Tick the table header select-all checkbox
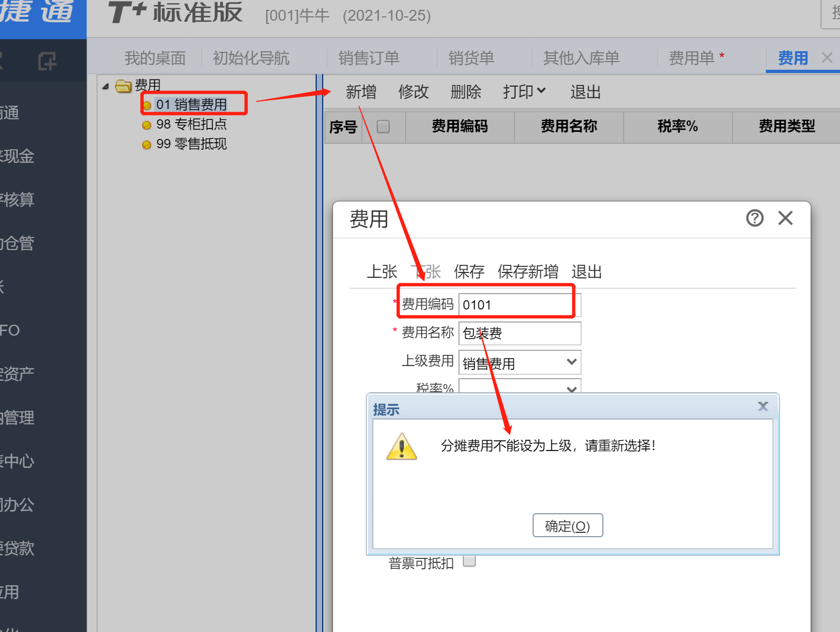Viewport: 840px width, 632px height. (383, 126)
